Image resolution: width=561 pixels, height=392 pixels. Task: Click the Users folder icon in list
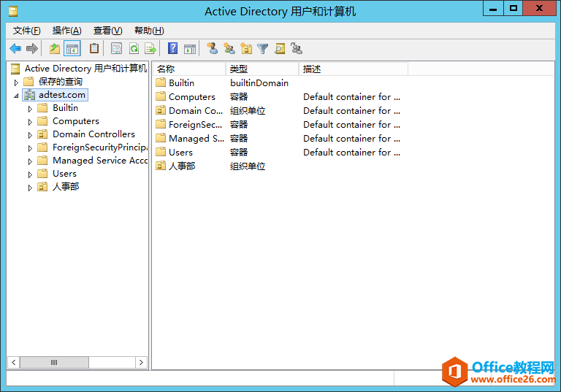[x=161, y=152]
